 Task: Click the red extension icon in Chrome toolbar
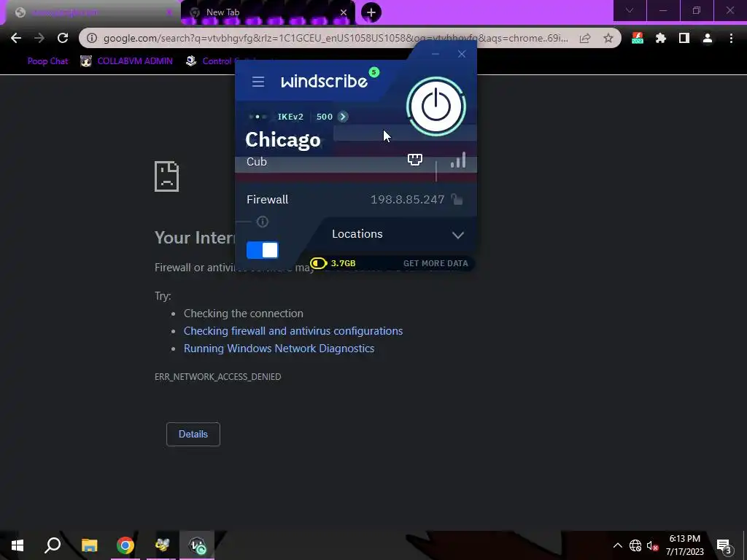(638, 38)
